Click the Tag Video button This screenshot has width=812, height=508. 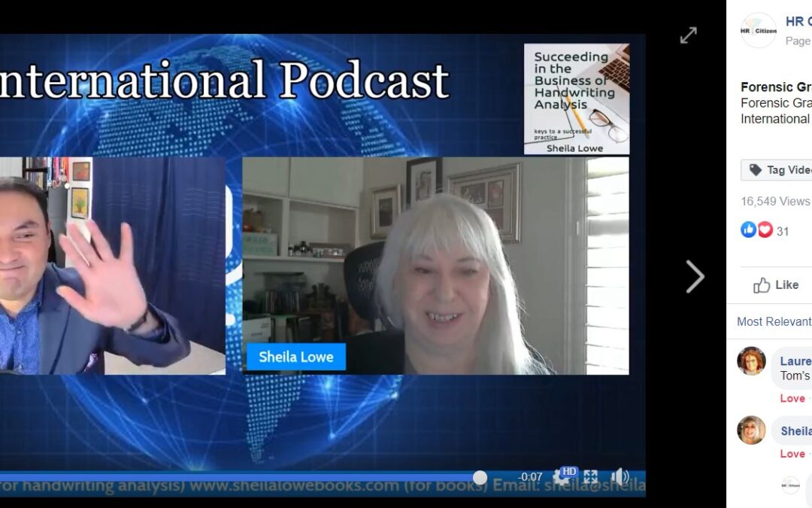tap(779, 170)
